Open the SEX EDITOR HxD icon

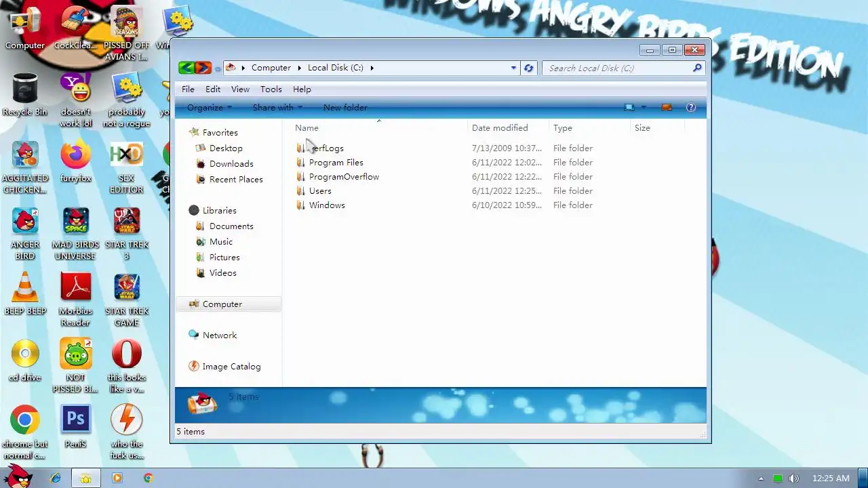(126, 166)
